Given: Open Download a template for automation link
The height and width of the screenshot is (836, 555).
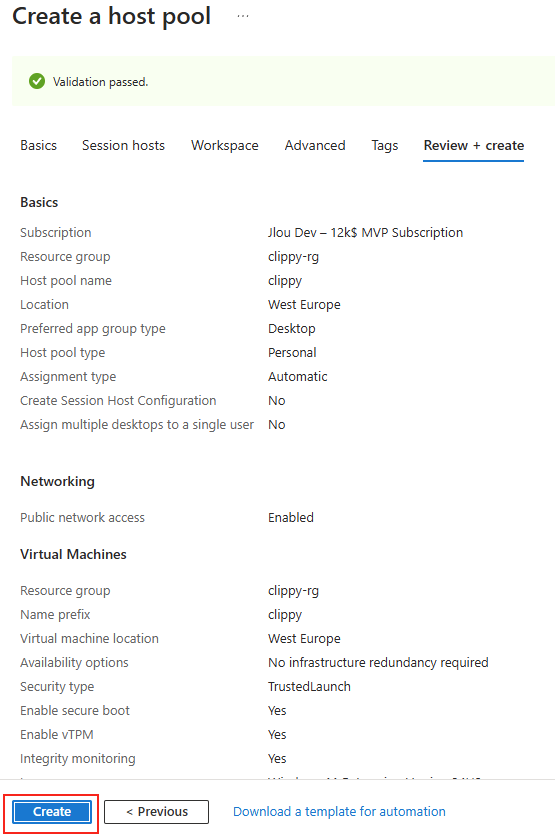Looking at the screenshot, I should [x=339, y=811].
